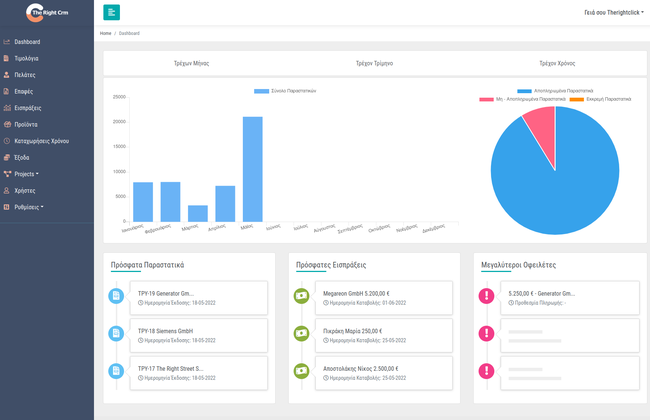This screenshot has width=650, height=420.
Task: Click the Καταχωρήσεις Χρόνου clock icon
Action: [7, 141]
